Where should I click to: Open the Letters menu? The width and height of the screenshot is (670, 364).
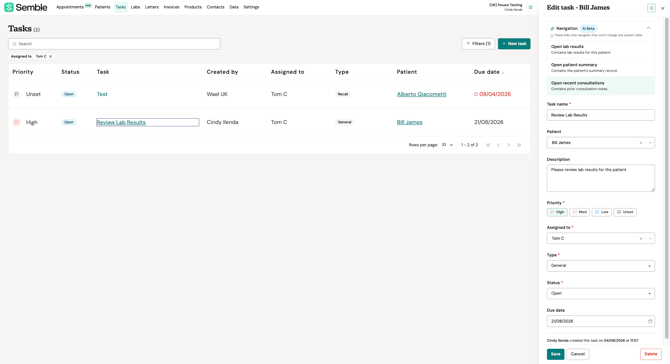coord(152,7)
